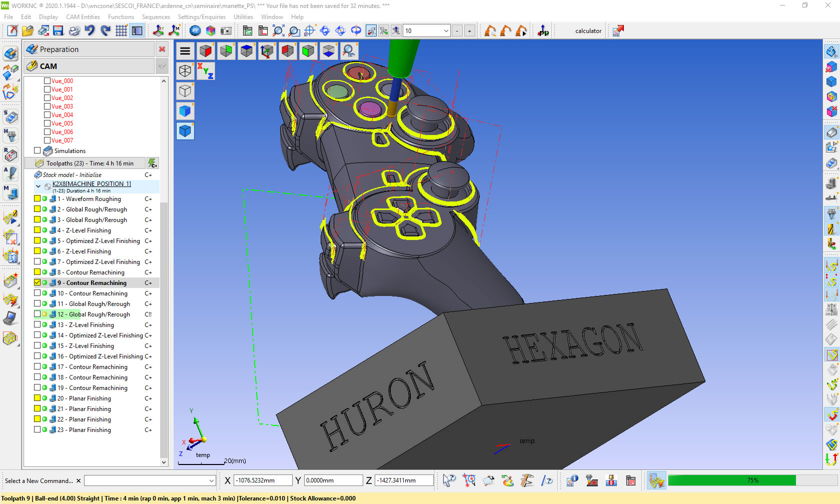This screenshot has width=840, height=504.
Task: Expand the Select a New Command dropdown
Action: [x=211, y=481]
